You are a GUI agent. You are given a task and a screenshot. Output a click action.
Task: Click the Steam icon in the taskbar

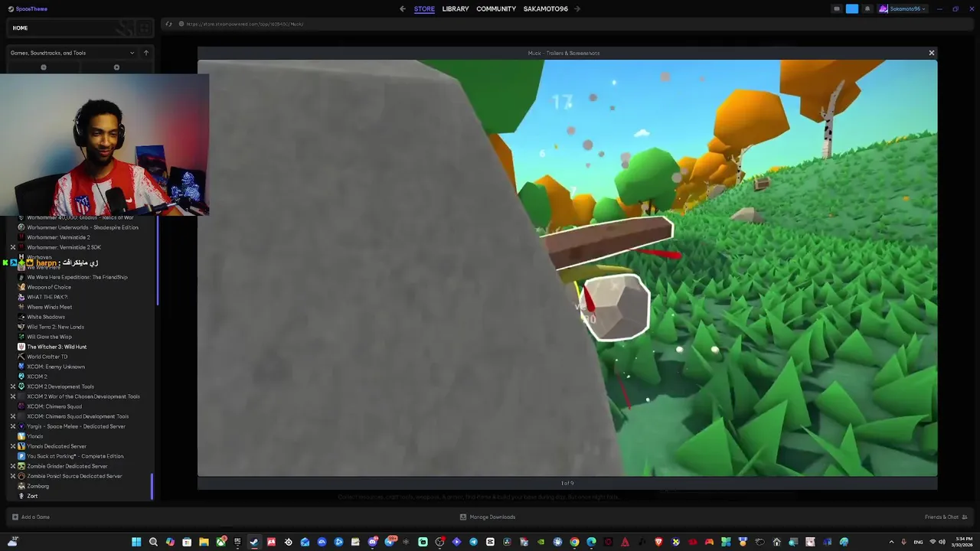pos(254,542)
